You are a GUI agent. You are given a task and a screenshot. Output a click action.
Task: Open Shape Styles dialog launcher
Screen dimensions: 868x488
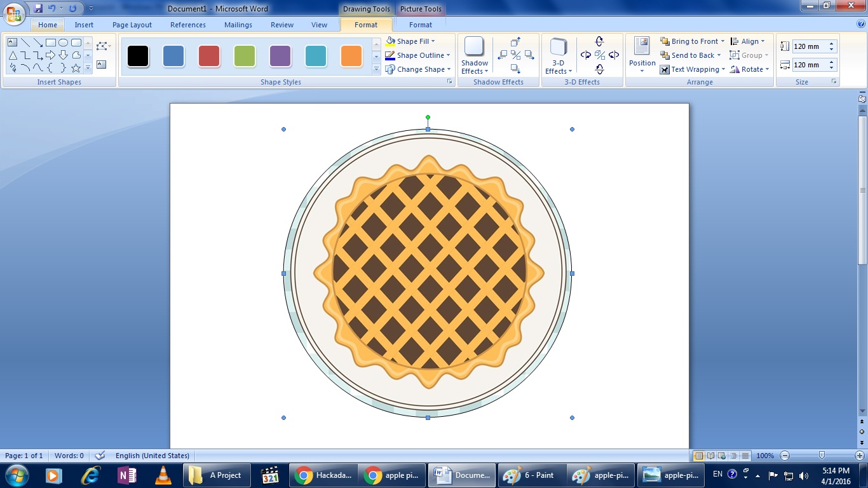pos(449,82)
